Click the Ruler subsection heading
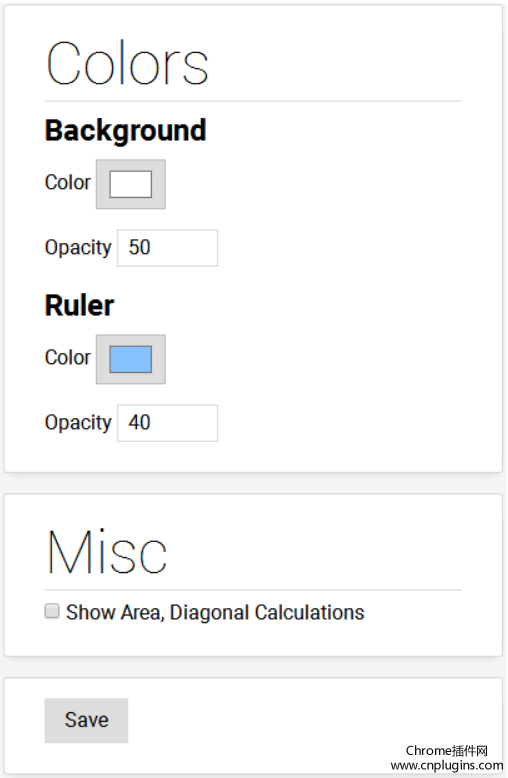Image resolution: width=508 pixels, height=778 pixels. point(79,305)
